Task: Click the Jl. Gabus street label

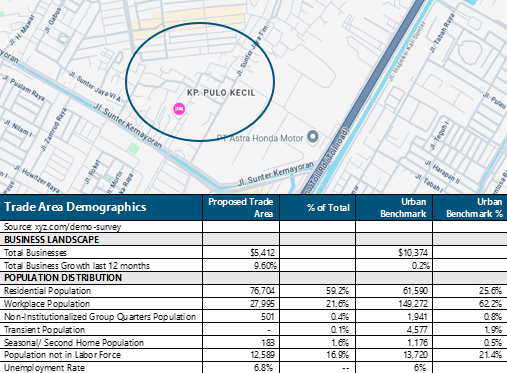Action: click(54, 20)
